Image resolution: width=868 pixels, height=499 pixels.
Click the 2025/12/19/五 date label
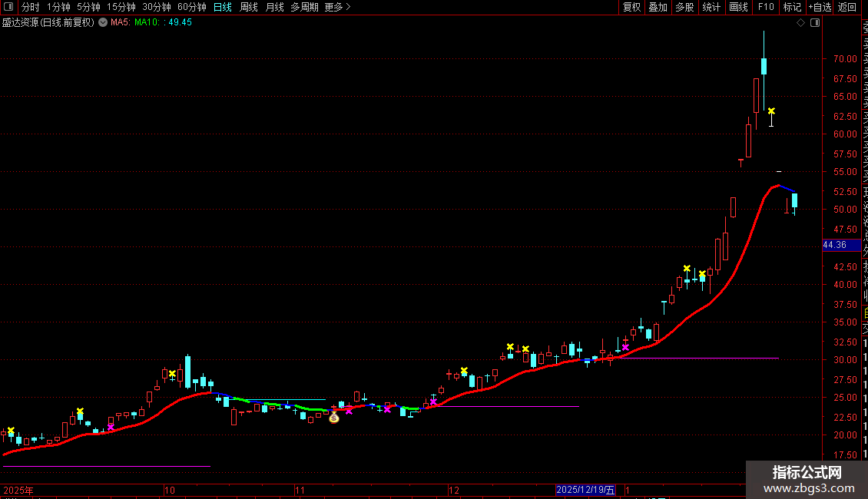585,490
